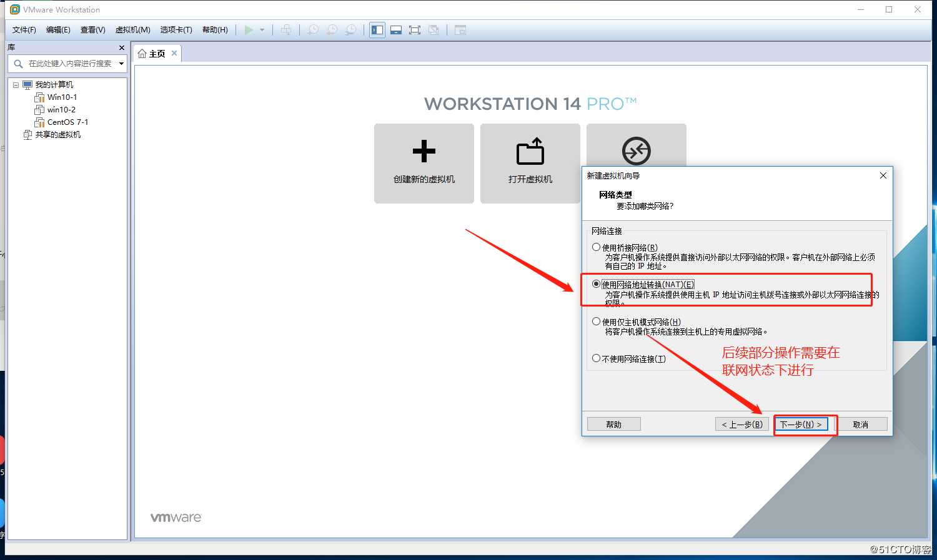Image resolution: width=937 pixels, height=560 pixels.
Task: Click the 打开虚拟机 folder tile
Action: click(530, 164)
